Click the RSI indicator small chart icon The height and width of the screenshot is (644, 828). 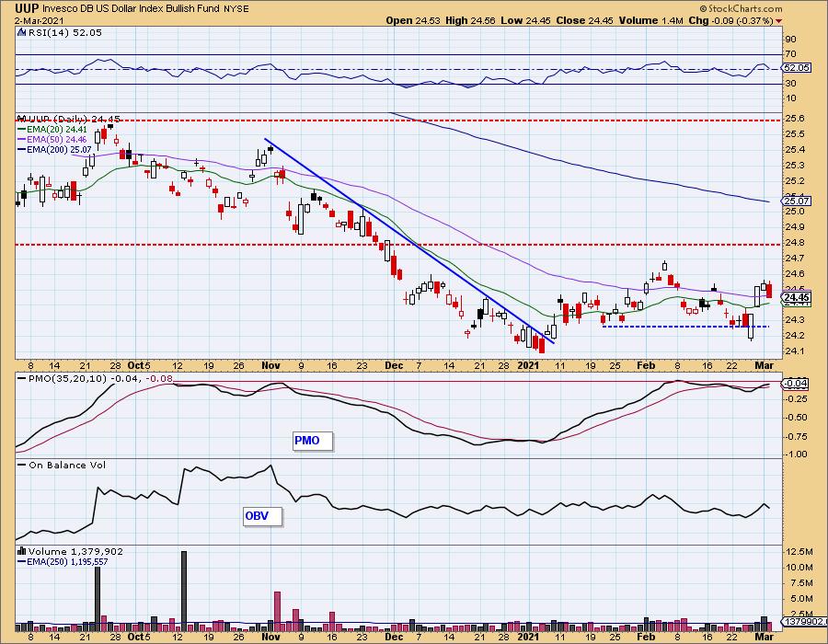click(22, 33)
